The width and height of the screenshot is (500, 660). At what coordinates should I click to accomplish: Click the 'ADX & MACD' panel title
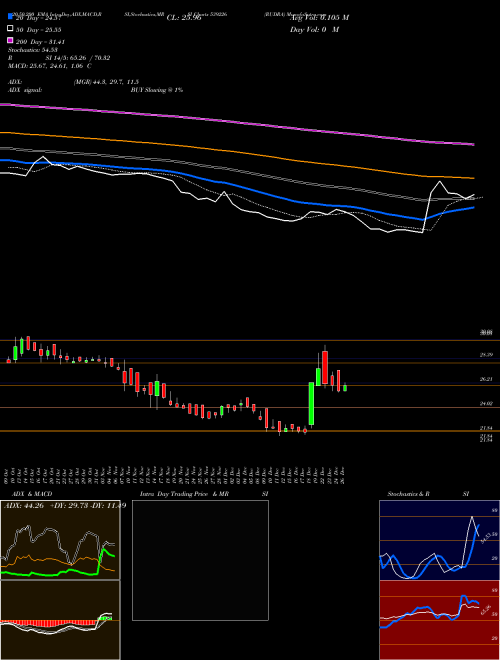(x=32, y=494)
